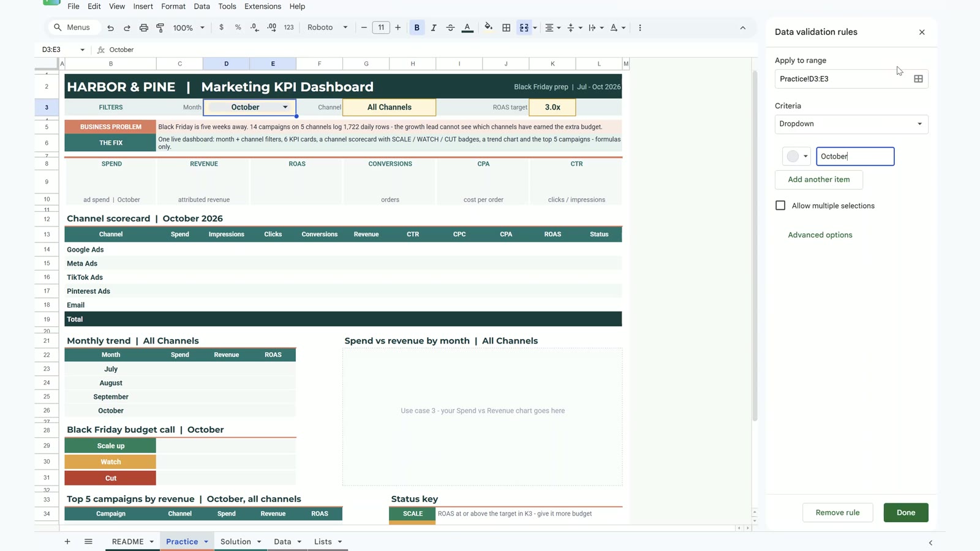Open the zoom level dropdown
980x551 pixels.
189,28
